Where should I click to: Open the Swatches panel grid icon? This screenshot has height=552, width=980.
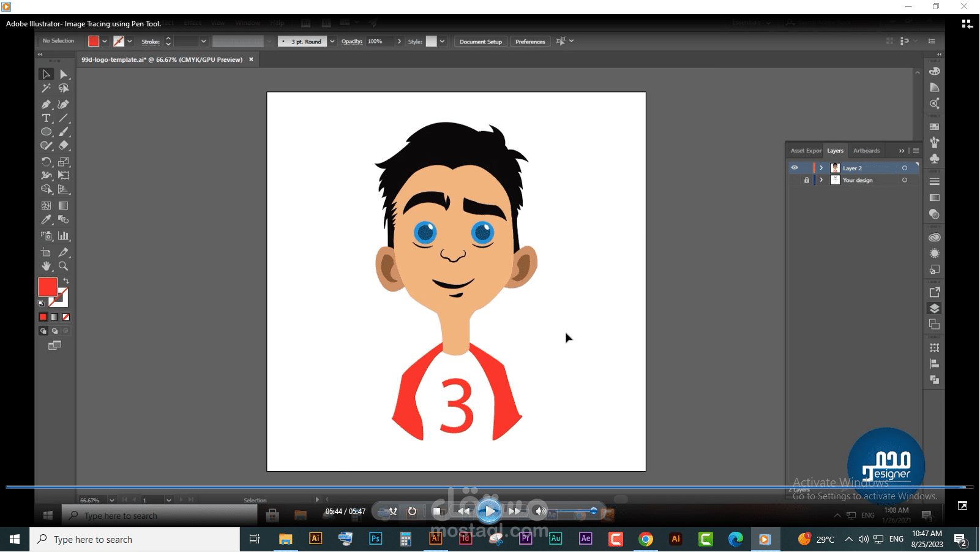tap(934, 127)
